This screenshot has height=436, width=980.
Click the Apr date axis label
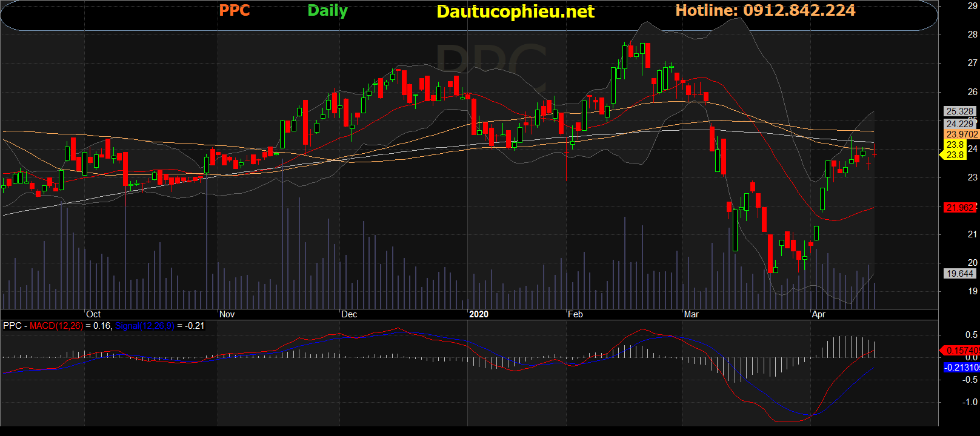point(818,314)
